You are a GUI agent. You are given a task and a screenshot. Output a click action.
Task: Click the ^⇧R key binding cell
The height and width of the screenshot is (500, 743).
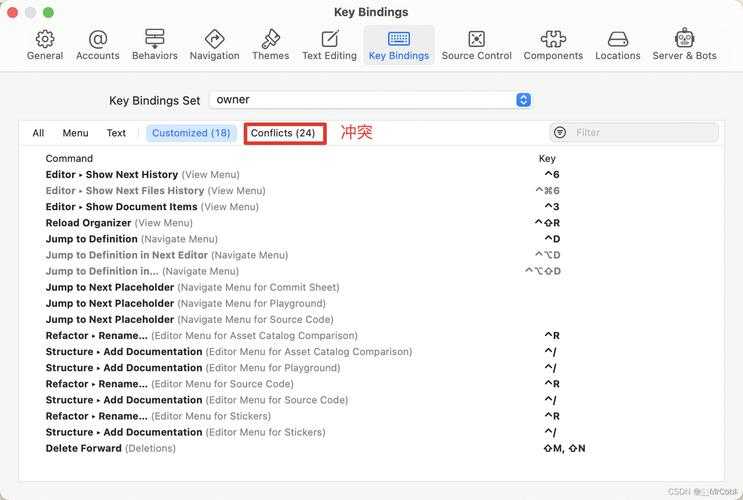coord(547,223)
